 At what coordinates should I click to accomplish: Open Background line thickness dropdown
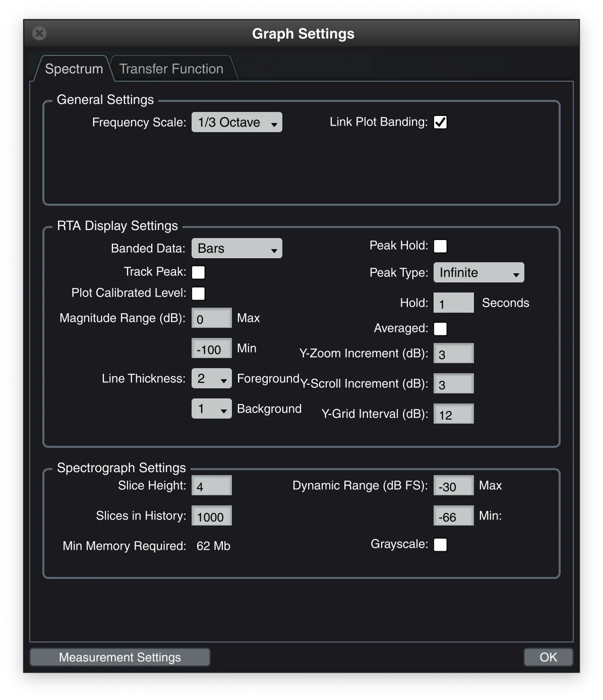[211, 409]
